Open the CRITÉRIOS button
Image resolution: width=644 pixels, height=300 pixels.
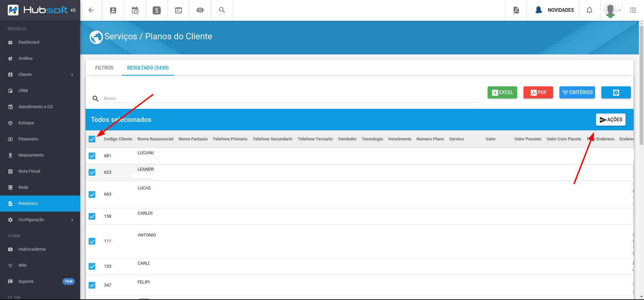pos(577,92)
